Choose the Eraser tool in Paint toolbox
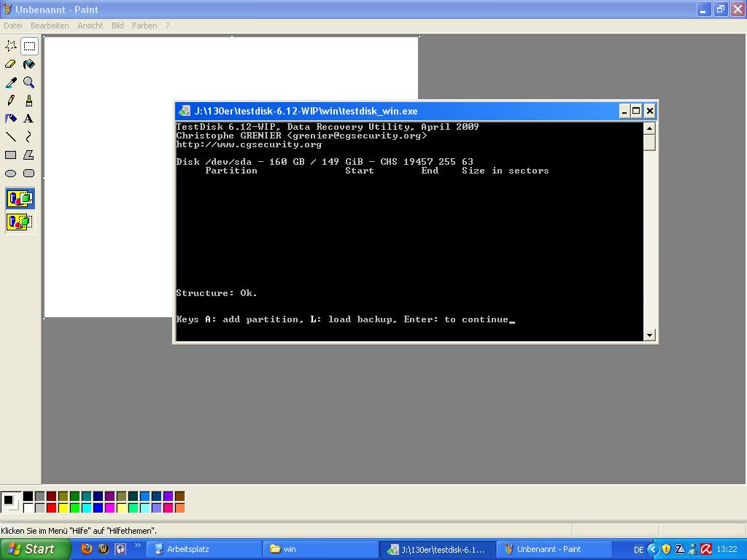747x560 pixels. coord(10,64)
